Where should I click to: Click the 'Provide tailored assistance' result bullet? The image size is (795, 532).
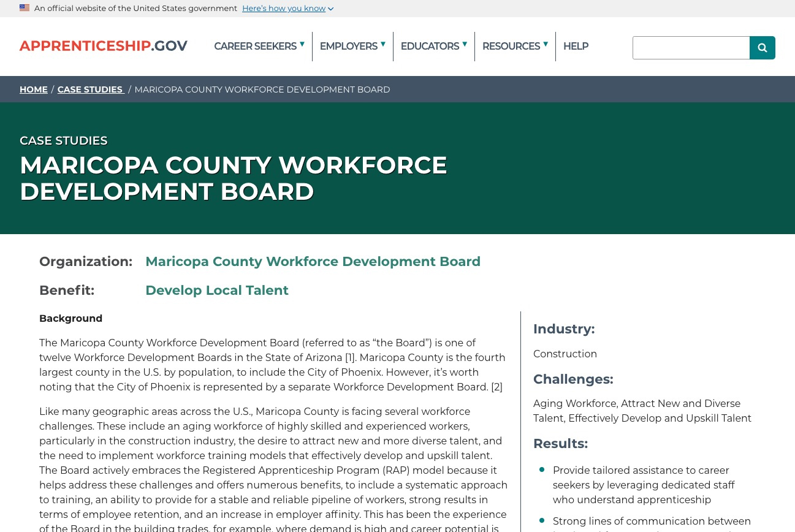coord(644,485)
